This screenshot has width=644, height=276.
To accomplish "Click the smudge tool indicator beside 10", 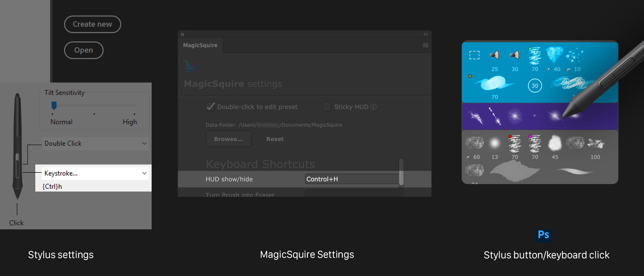I will coord(568,70).
